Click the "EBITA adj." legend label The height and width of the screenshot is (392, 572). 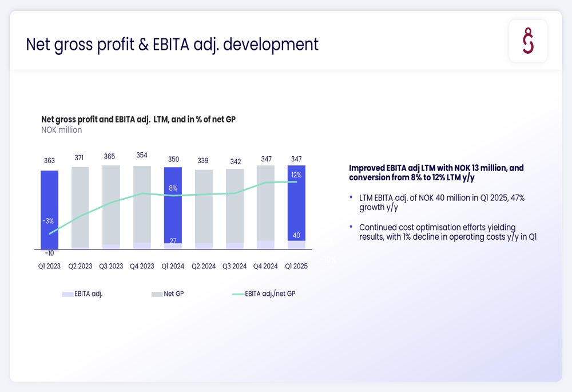[x=89, y=294]
